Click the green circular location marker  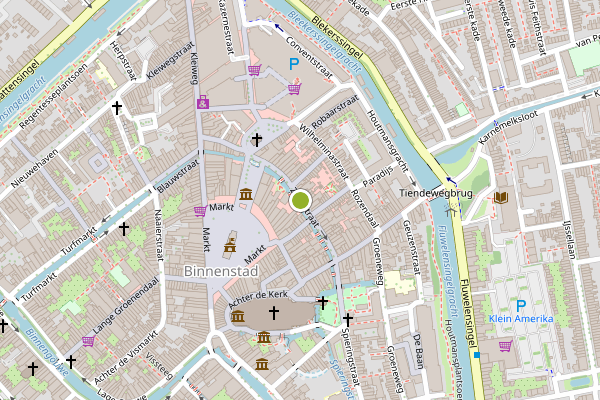pos(300,200)
